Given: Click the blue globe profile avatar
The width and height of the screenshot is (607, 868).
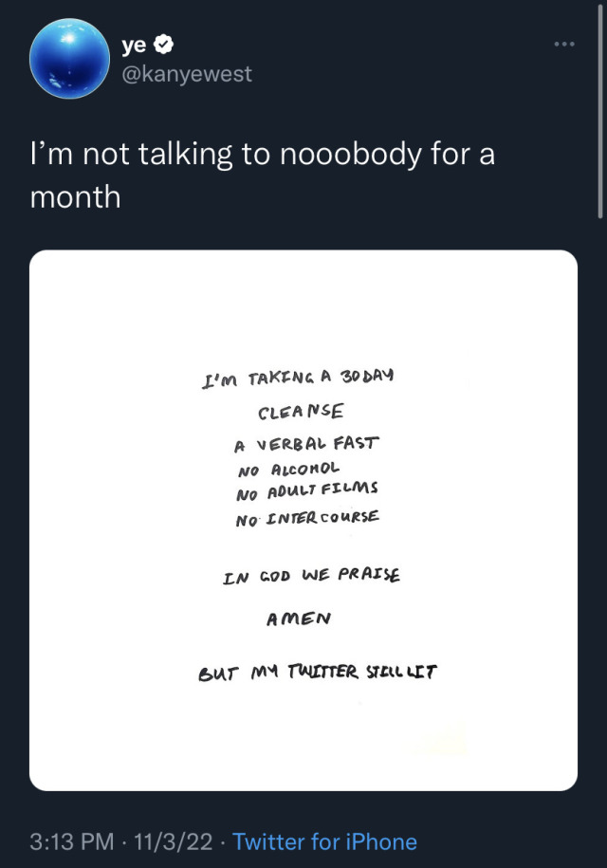Looking at the screenshot, I should (68, 61).
